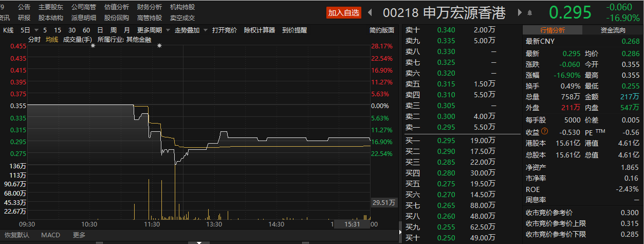This screenshot has width=644, height=244.
Task: Select the 15-minute period
Action: (x=58, y=30)
